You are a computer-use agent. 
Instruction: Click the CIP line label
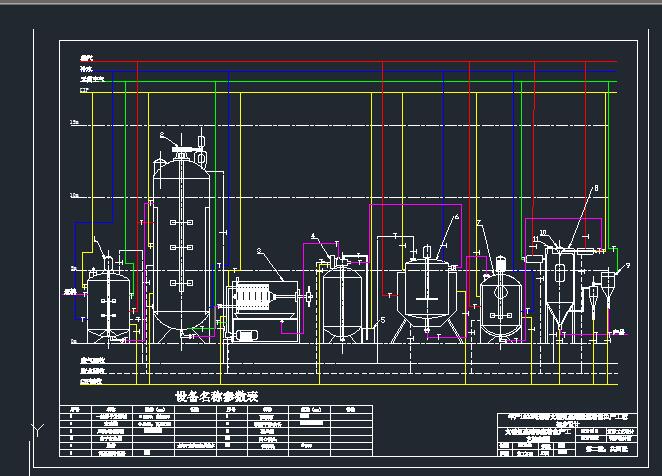(84, 90)
